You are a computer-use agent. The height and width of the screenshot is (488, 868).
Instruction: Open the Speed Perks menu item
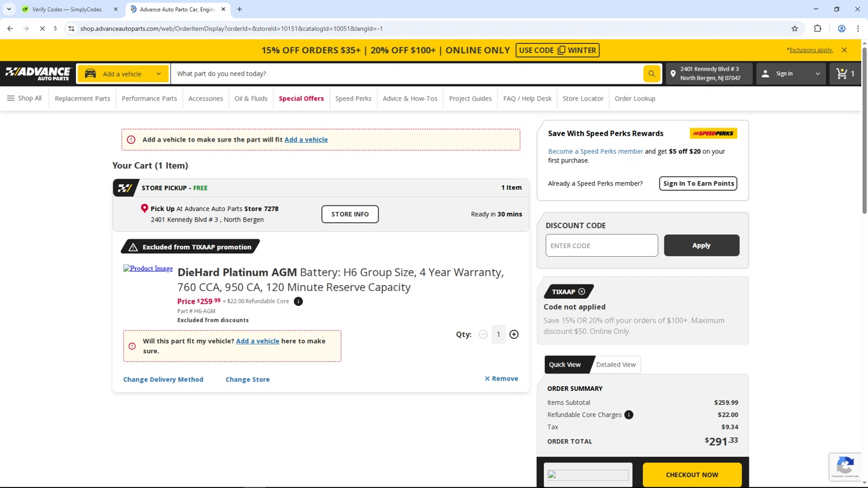pyautogui.click(x=354, y=98)
